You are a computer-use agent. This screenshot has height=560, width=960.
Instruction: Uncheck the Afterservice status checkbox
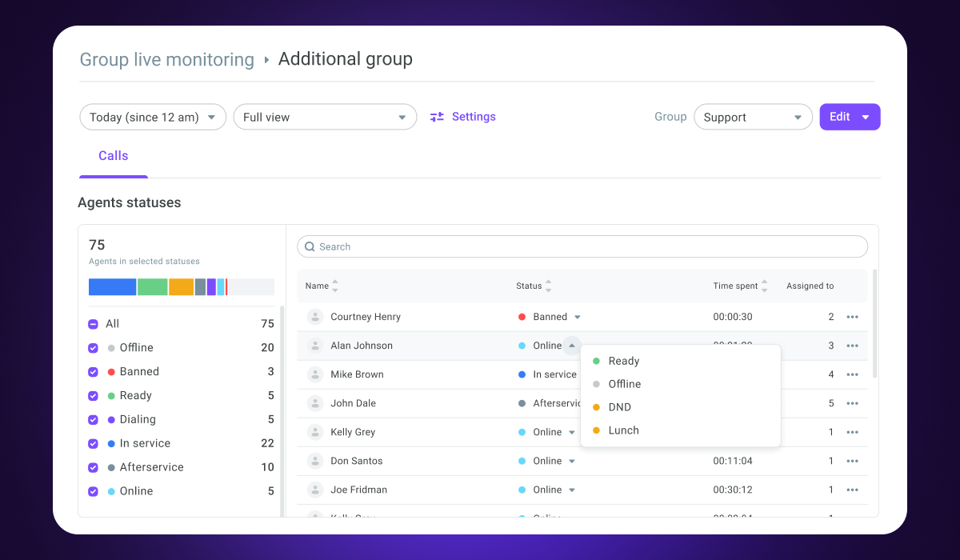click(x=93, y=468)
